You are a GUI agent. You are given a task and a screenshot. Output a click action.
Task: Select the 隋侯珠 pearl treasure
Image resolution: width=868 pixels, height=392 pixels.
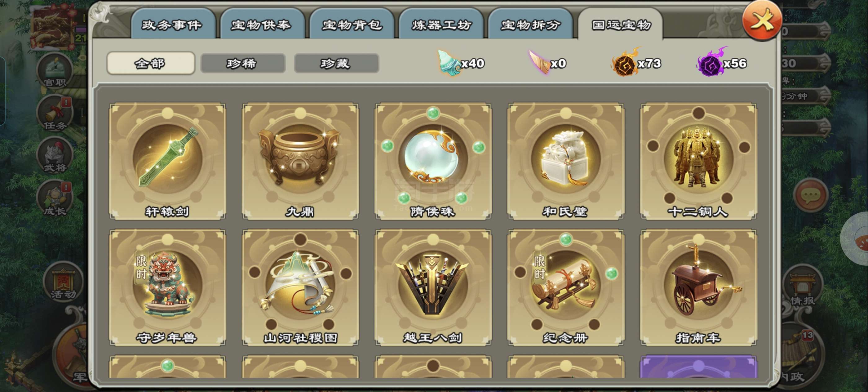433,161
